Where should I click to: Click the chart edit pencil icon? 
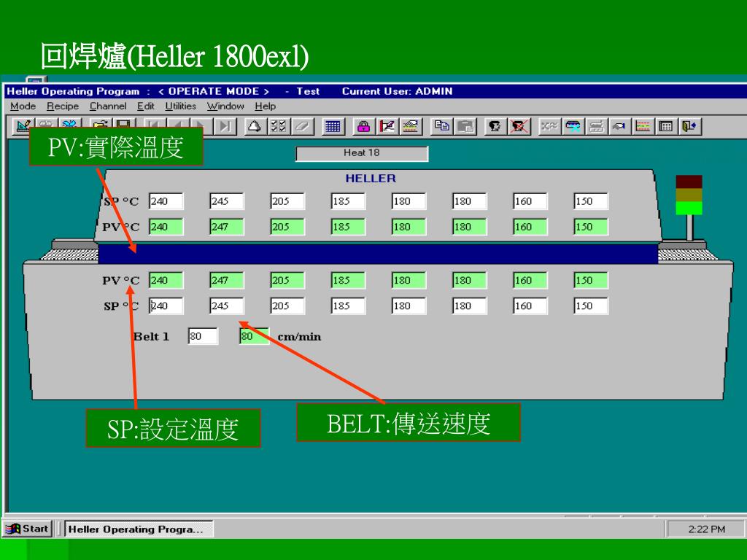[387, 126]
